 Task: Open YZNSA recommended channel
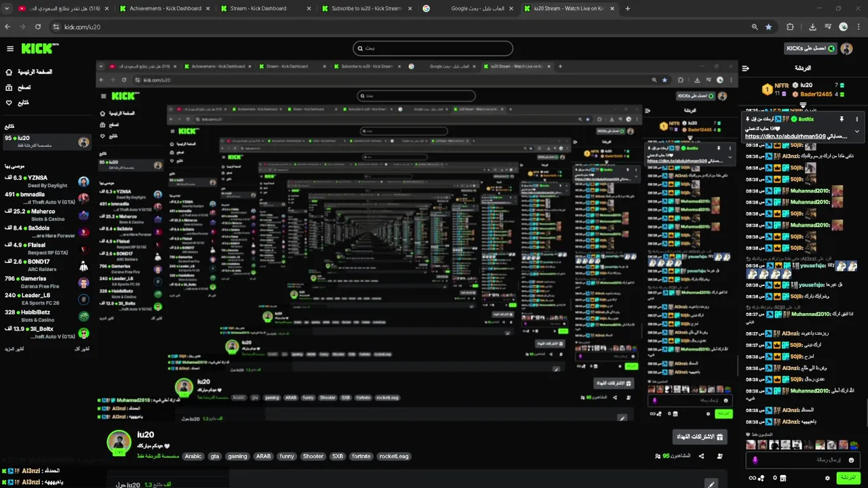(x=47, y=181)
